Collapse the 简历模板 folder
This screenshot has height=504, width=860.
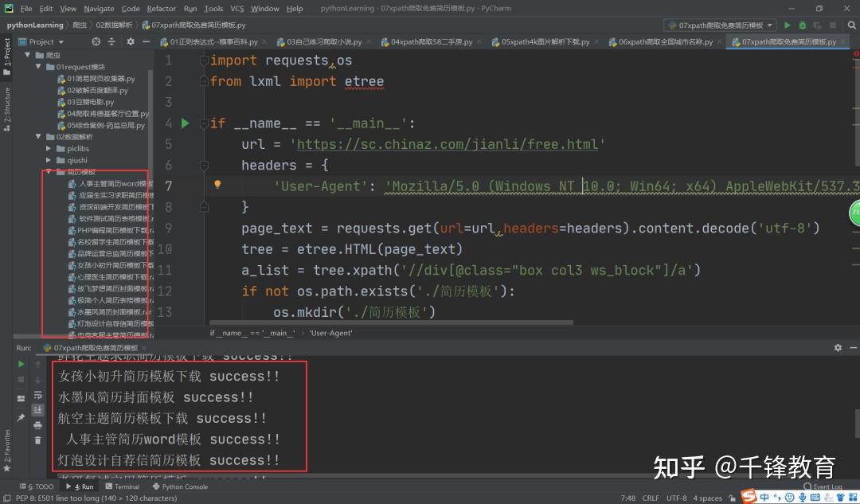click(x=48, y=171)
